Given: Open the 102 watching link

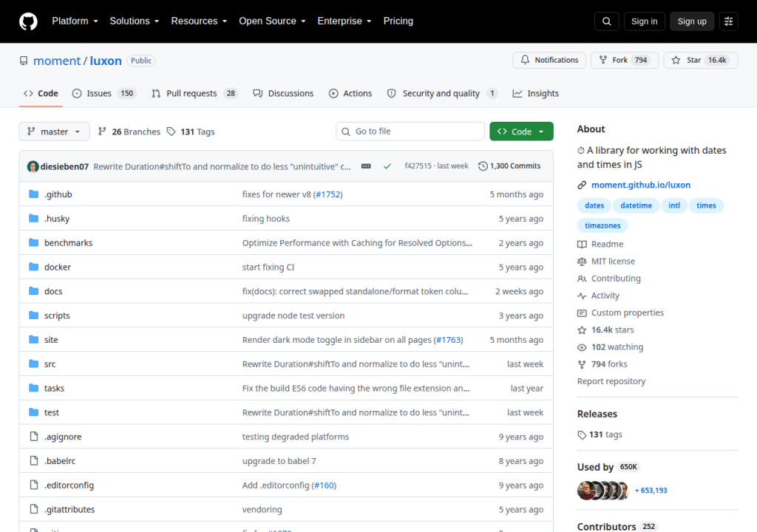Looking at the screenshot, I should pos(611,347).
